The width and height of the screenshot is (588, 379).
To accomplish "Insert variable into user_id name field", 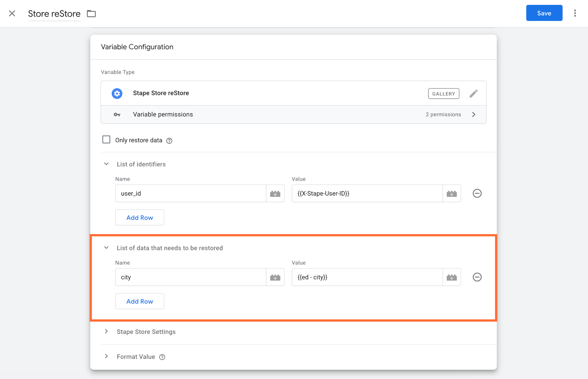I will tap(275, 194).
